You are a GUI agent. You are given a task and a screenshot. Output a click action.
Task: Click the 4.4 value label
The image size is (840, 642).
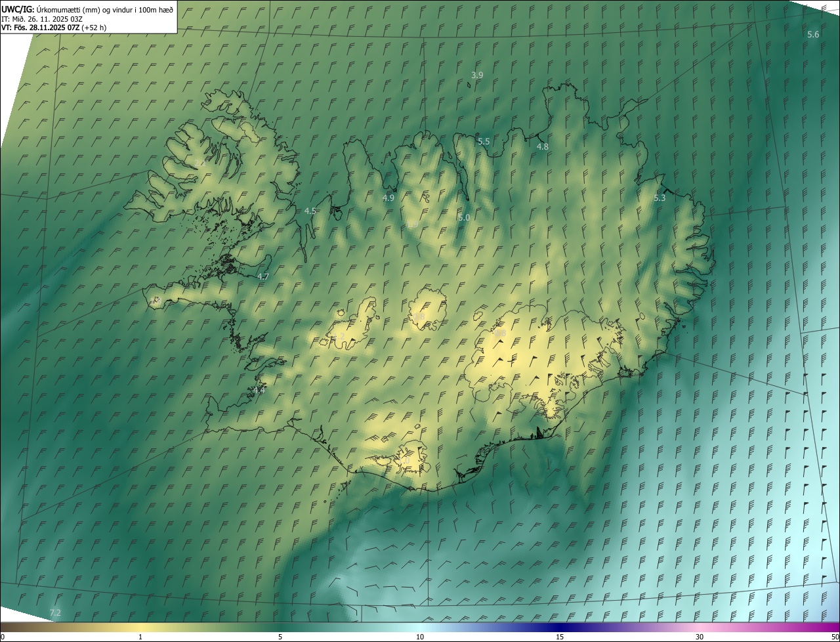point(259,390)
